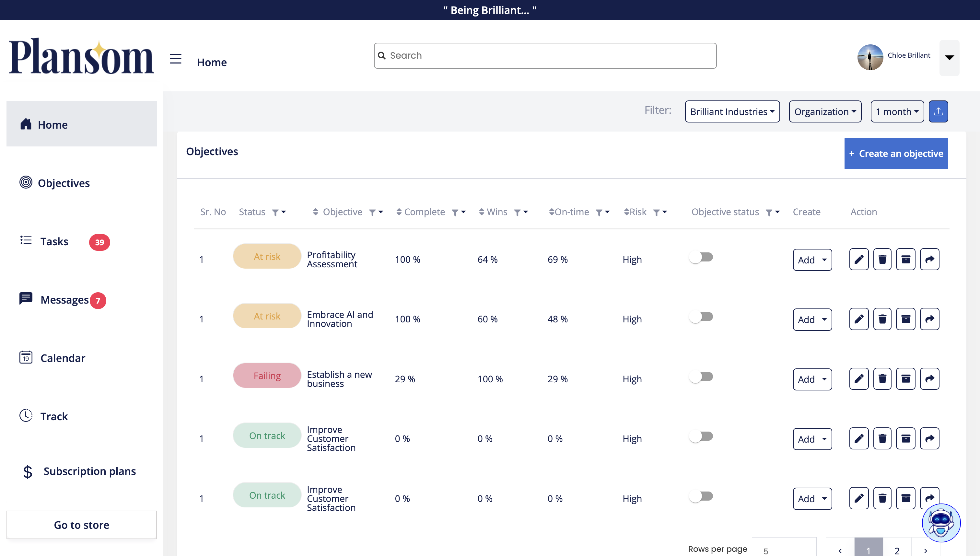Edit the Profitability Assessment objective with the pencil icon
Screen dimensions: 980x556
[x=858, y=260]
